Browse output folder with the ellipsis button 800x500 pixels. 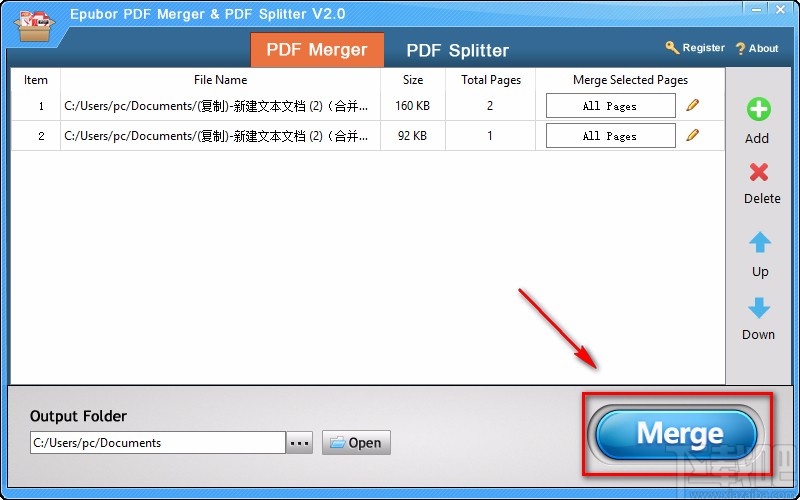(x=299, y=443)
